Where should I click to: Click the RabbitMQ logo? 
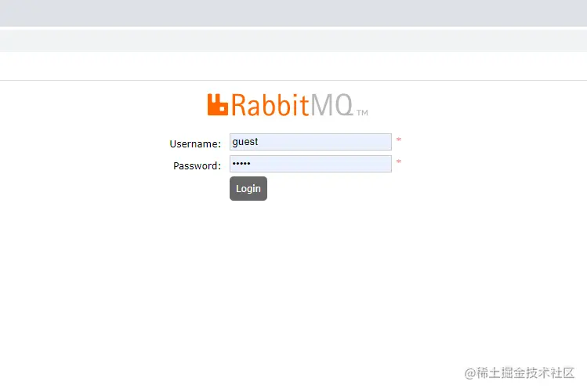click(x=288, y=105)
